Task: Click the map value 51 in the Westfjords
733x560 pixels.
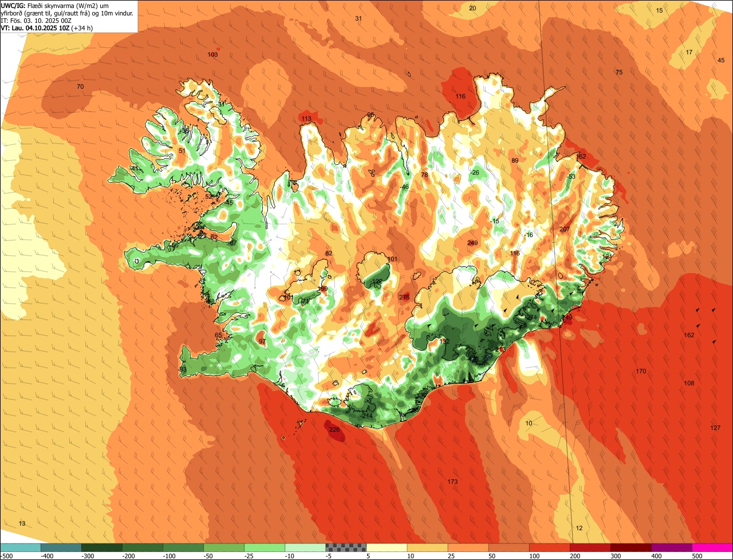Action: click(x=182, y=151)
